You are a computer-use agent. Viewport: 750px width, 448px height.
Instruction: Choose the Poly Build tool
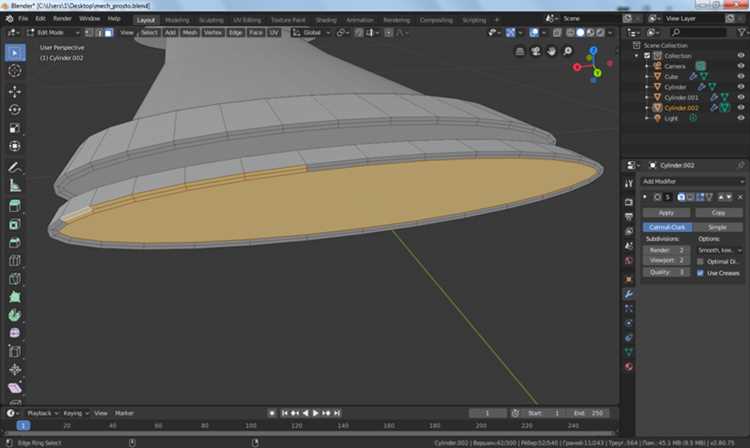(15, 297)
